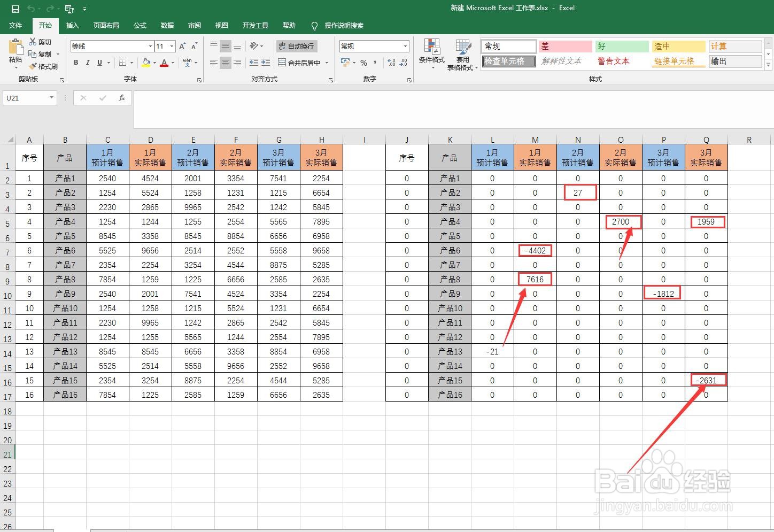This screenshot has width=774, height=532.
Task: Apply percent style (%)
Action: 363,63
